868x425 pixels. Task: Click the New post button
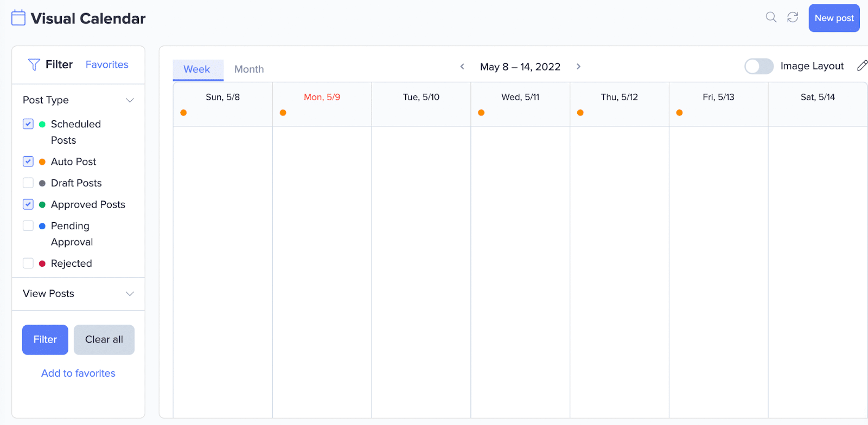tap(834, 18)
